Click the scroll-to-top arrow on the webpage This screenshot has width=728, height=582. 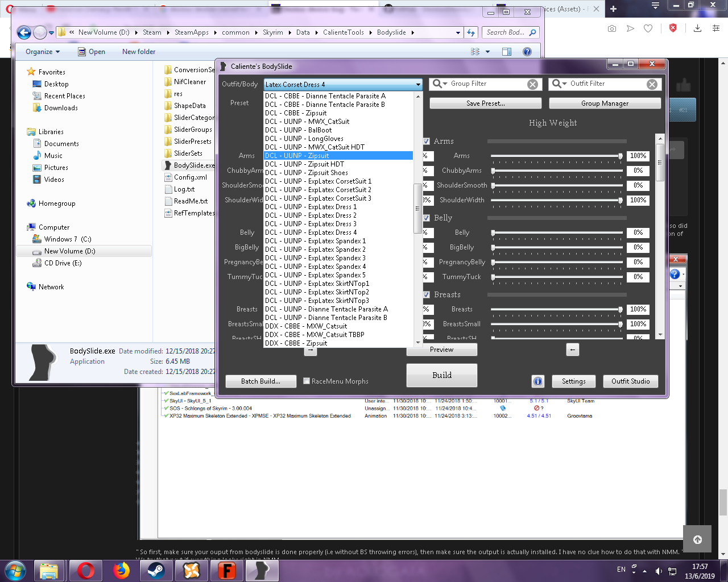point(698,539)
